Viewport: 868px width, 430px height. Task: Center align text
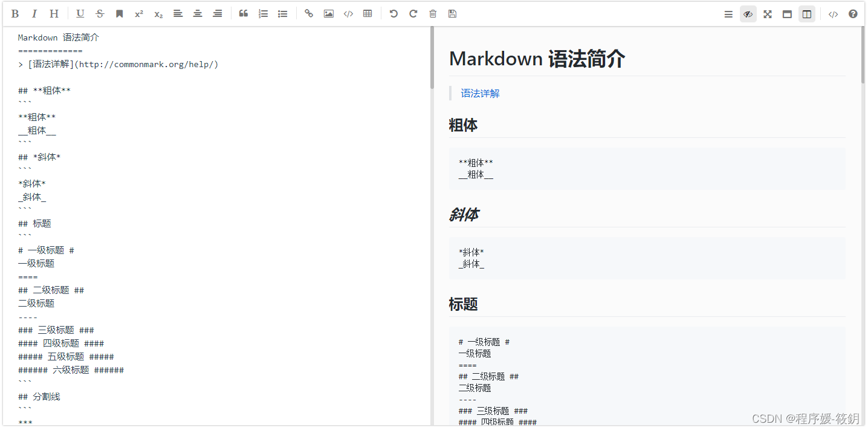coord(198,14)
